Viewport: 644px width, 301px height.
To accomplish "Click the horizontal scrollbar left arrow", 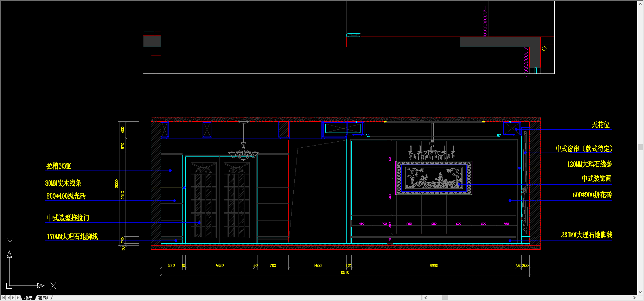I will point(426,298).
